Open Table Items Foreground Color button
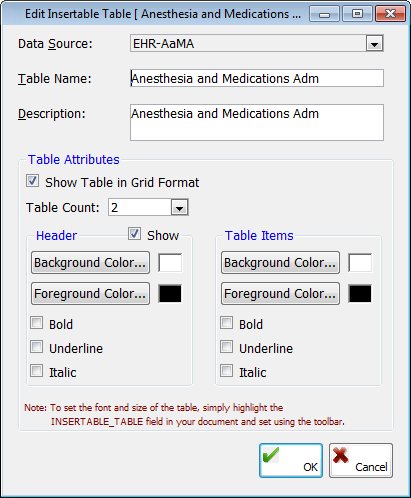This screenshot has width=411, height=498. pyautogui.click(x=280, y=294)
